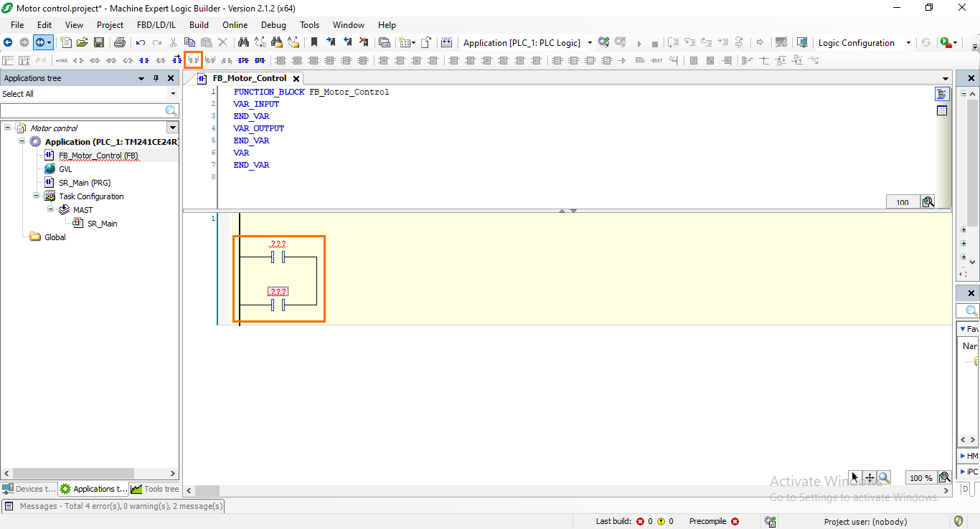The width and height of the screenshot is (980, 529).
Task: Switch to the Devices tree tab
Action: pyautogui.click(x=29, y=488)
